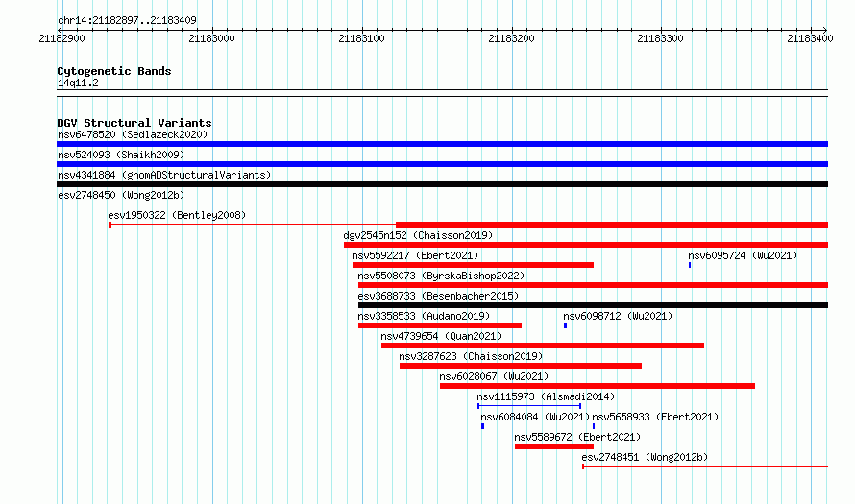
Task: Open nsv5658933 (Ebert2021) label
Action: pos(655,417)
